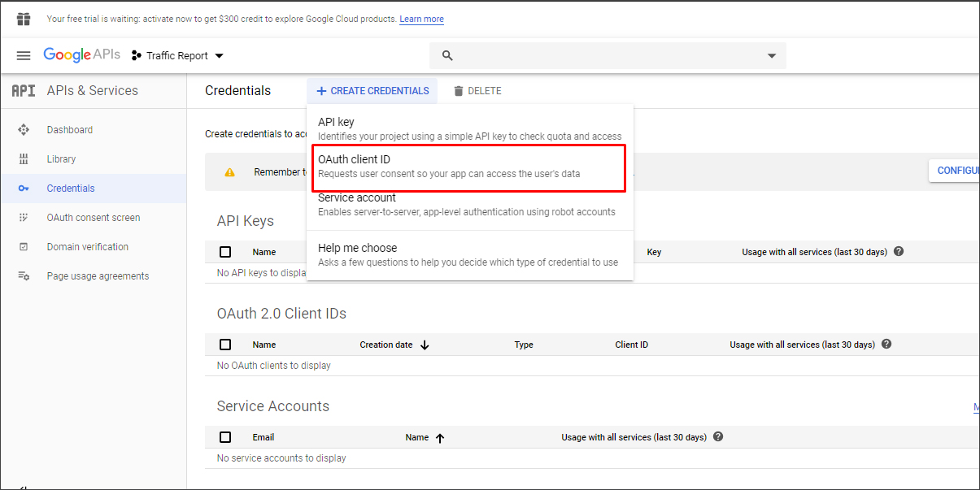Viewport: 980px width, 490px height.
Task: Open the hamburger navigation menu
Action: click(x=24, y=55)
